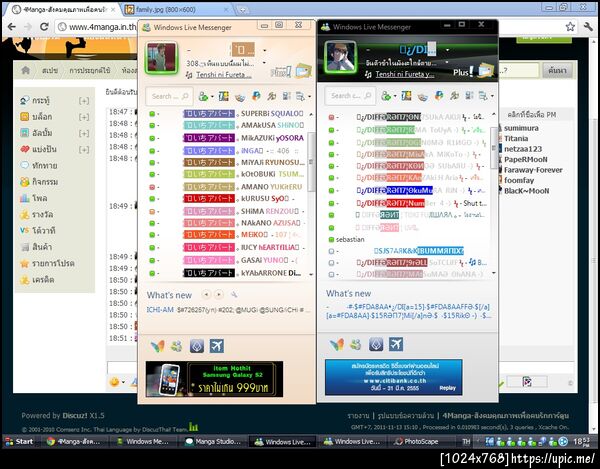600x469 pixels.
Task: Click Tenshi ni Fureta link in dark Messenger
Action: pyautogui.click(x=404, y=75)
